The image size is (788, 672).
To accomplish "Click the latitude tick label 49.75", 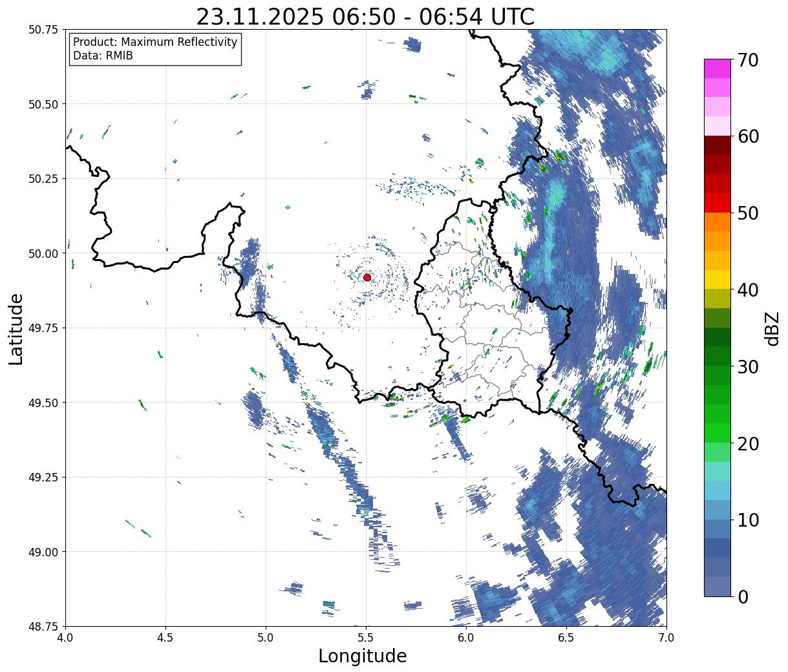I will 43,328.
